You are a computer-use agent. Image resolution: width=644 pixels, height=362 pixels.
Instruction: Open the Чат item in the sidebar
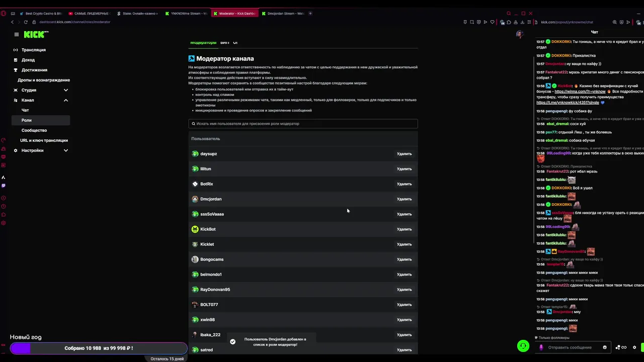pos(25,110)
